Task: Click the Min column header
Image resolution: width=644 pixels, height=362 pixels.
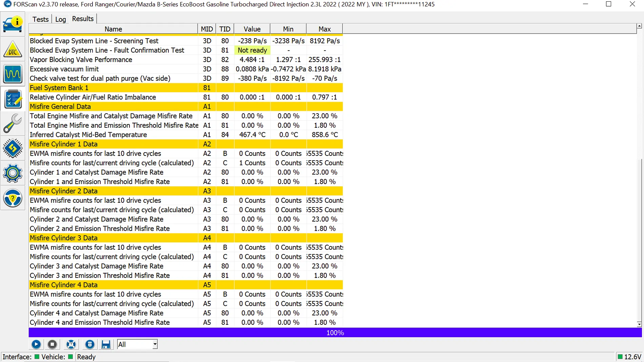Action: click(288, 29)
